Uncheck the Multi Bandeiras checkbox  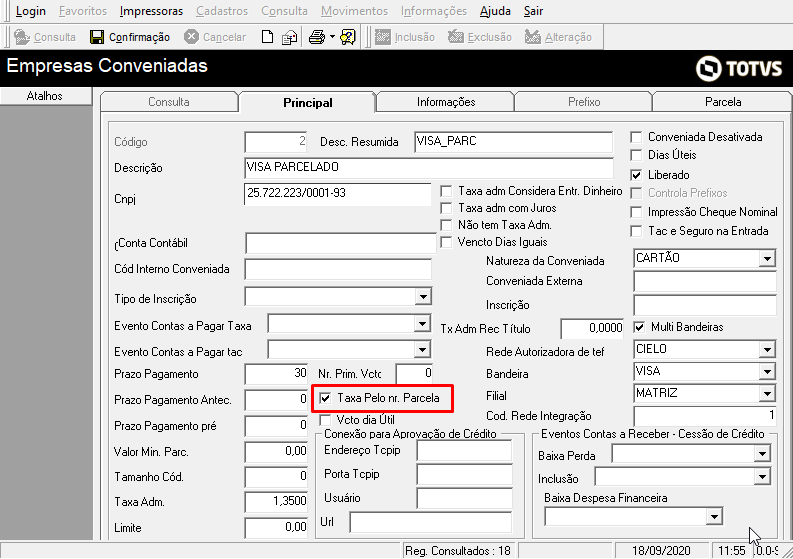tap(639, 327)
